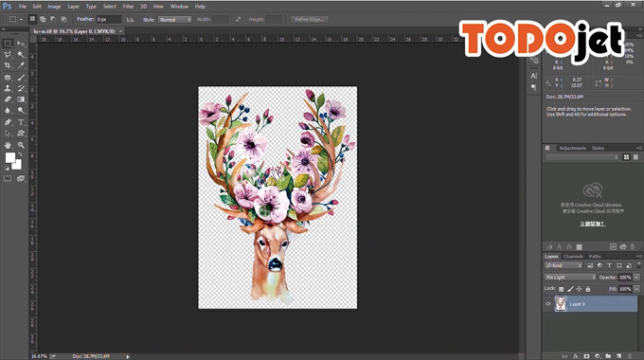The image size is (644, 360).
Task: Click the Refine Edge button
Action: [310, 19]
